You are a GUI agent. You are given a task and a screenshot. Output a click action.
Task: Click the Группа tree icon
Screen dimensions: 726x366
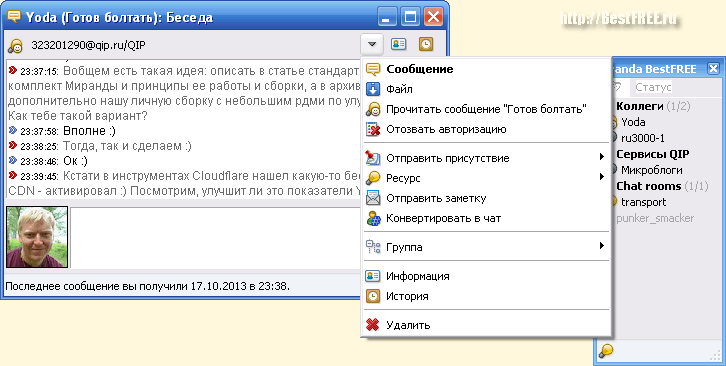click(373, 247)
